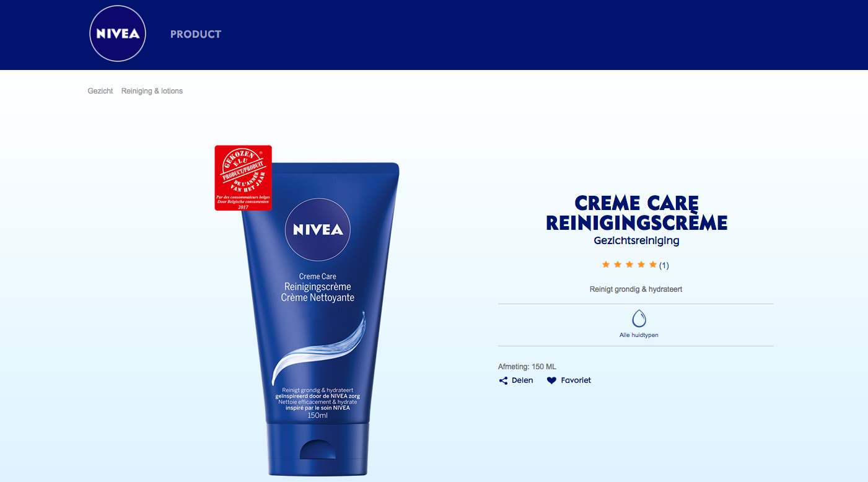Click the Delen text button
Screen dimensions: 868x482
pyautogui.click(x=522, y=380)
